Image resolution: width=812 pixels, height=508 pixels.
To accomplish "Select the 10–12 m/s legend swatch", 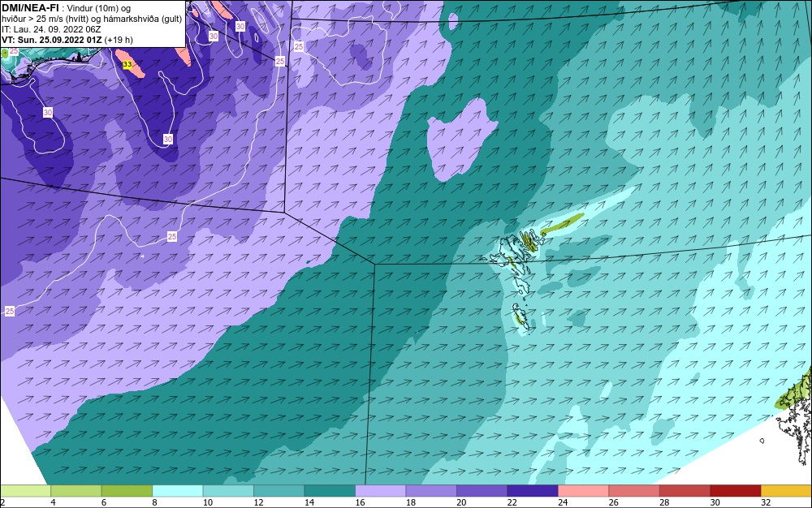I will click(x=228, y=491).
